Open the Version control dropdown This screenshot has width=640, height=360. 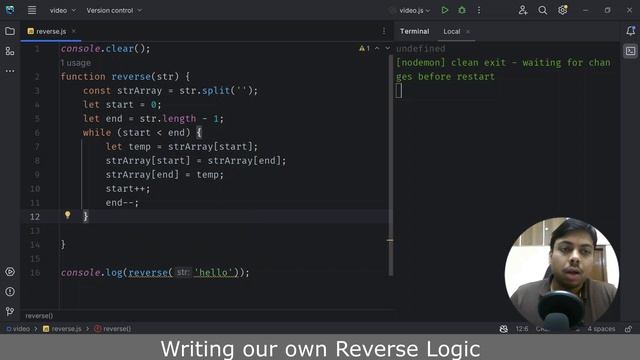tap(114, 11)
